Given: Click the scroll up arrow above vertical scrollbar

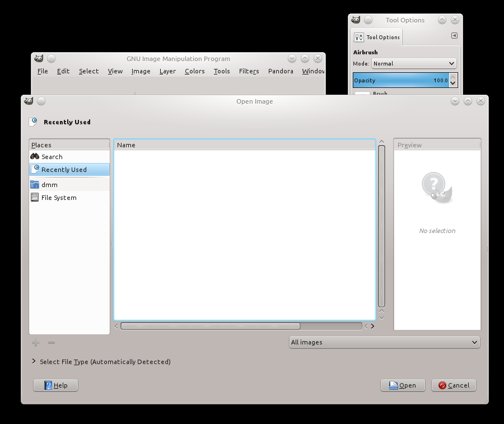Looking at the screenshot, I should click(x=381, y=142).
